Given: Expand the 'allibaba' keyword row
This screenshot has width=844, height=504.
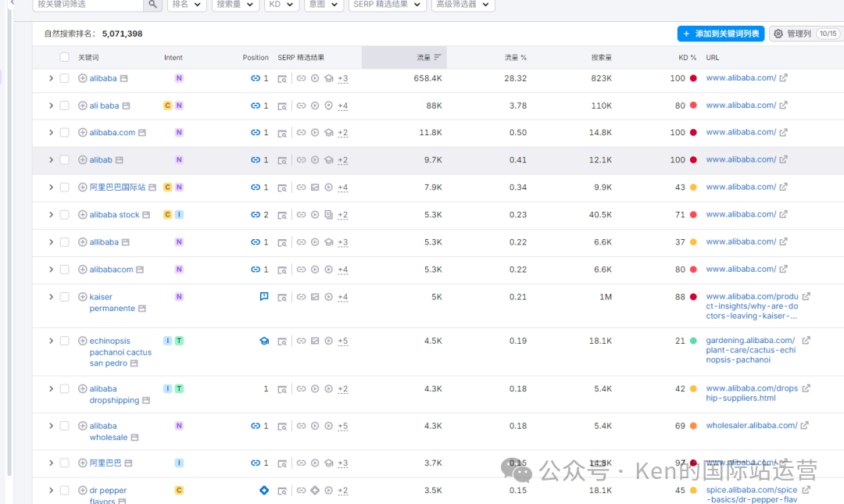Looking at the screenshot, I should [51, 242].
